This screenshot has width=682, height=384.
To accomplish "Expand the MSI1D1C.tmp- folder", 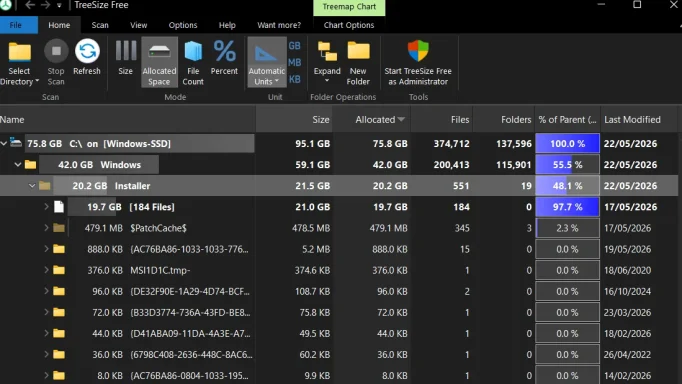I will pos(46,270).
